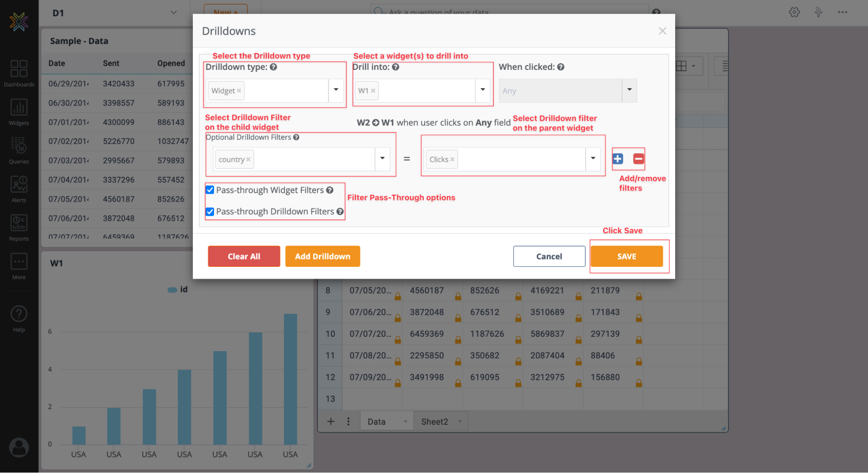Click the id legend swatch on the chart
The width and height of the screenshot is (868, 473).
click(x=172, y=289)
